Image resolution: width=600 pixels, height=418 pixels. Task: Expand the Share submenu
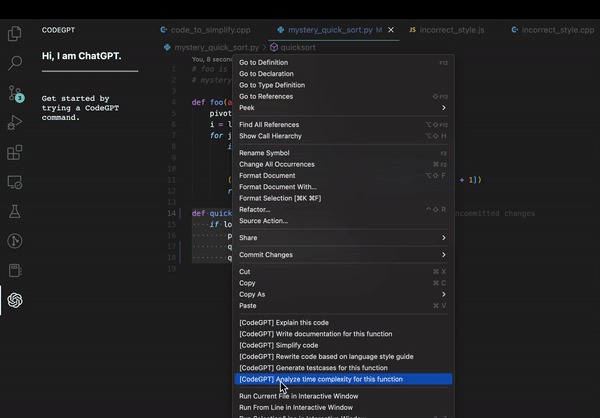click(x=343, y=238)
